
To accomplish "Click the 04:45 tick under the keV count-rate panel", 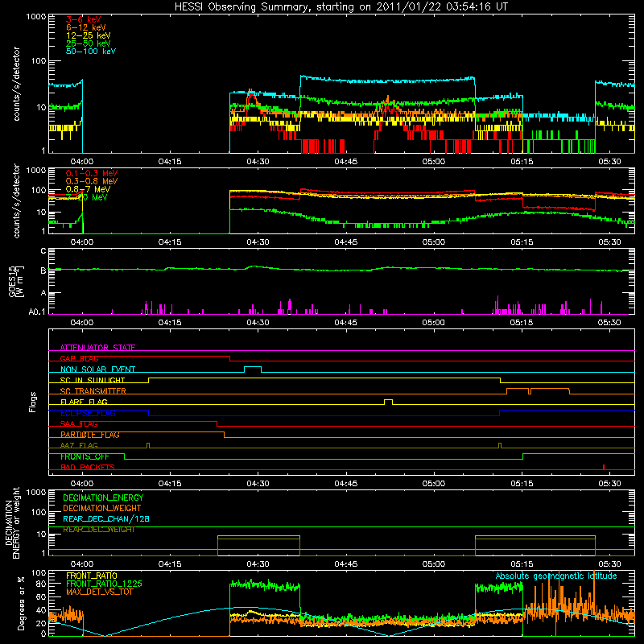I will pyautogui.click(x=346, y=162).
